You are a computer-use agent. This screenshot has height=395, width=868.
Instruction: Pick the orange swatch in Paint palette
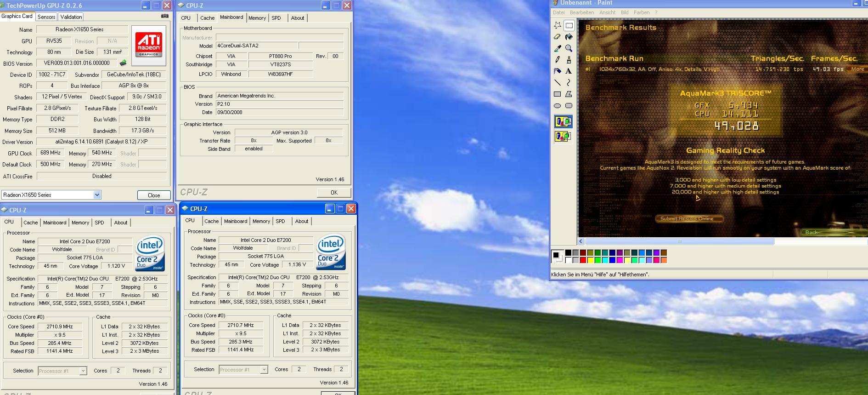(x=664, y=260)
